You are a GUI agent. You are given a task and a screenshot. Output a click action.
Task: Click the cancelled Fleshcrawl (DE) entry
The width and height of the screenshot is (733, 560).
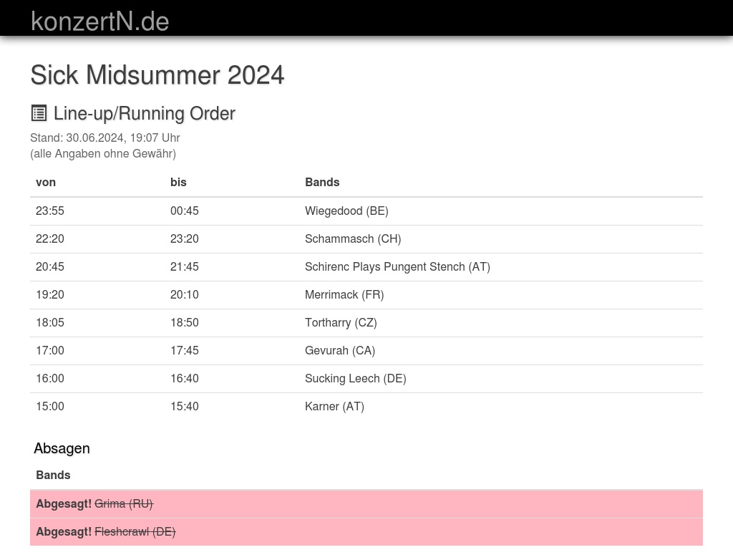pyautogui.click(x=135, y=531)
